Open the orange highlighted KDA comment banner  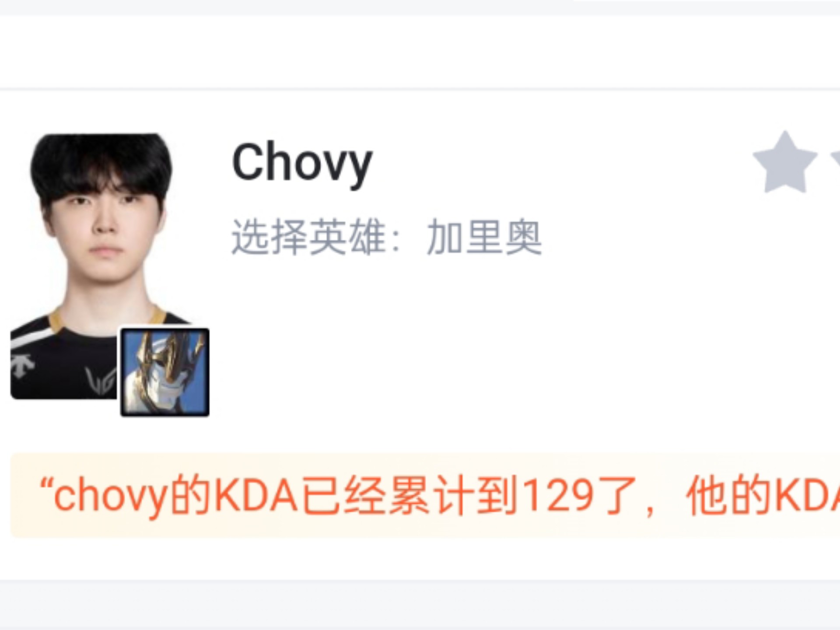point(425,496)
